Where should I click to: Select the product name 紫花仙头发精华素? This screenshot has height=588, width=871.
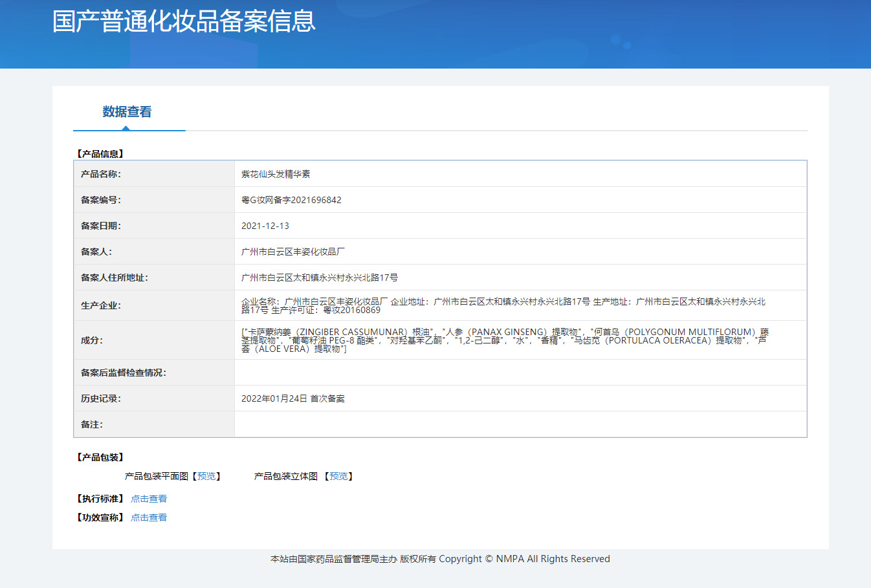coord(276,174)
